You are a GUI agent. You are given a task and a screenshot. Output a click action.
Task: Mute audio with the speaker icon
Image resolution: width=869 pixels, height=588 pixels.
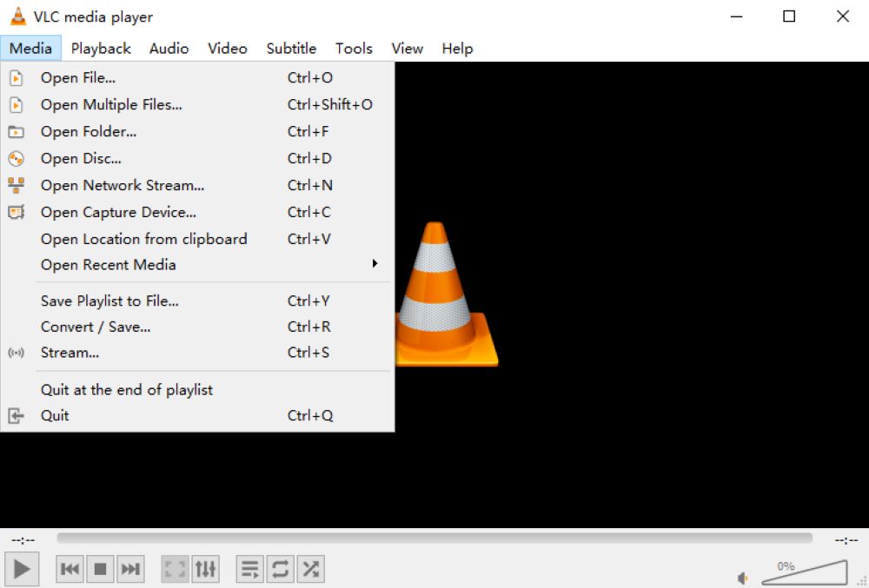coord(743,578)
